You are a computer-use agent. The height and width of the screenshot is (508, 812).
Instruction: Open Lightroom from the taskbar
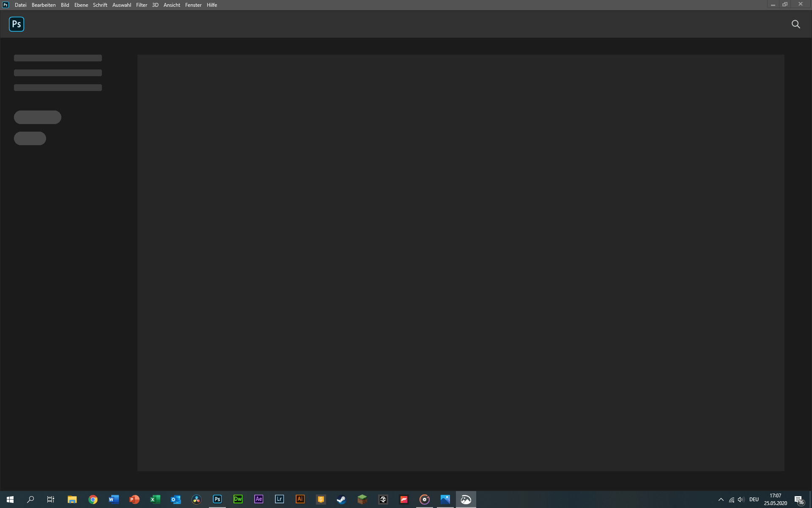(x=279, y=500)
